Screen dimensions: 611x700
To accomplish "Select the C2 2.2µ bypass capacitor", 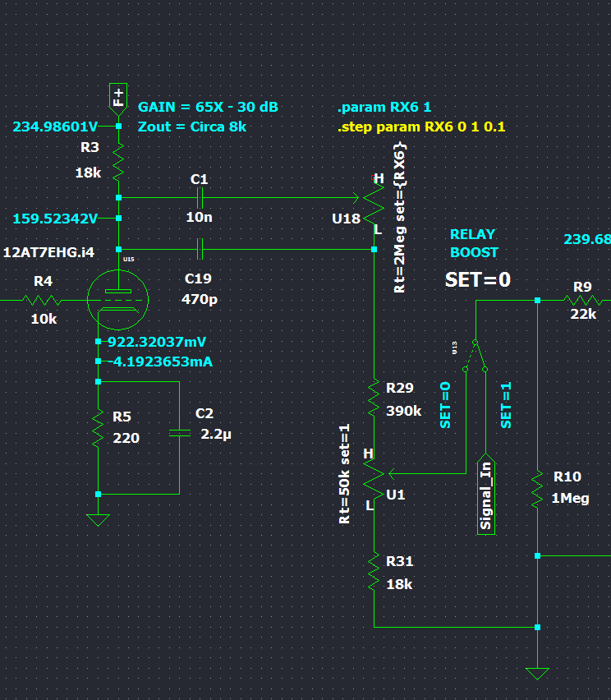I will pyautogui.click(x=179, y=433).
